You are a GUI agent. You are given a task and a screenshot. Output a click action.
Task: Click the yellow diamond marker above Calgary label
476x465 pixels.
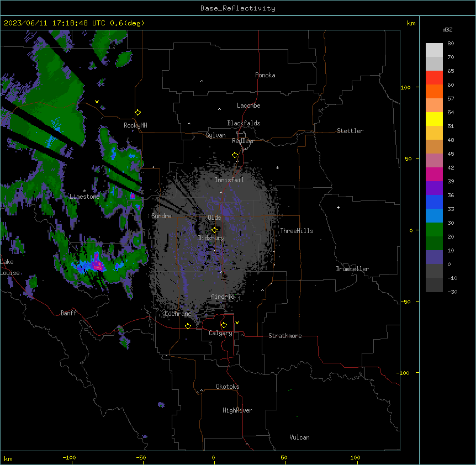224,325
